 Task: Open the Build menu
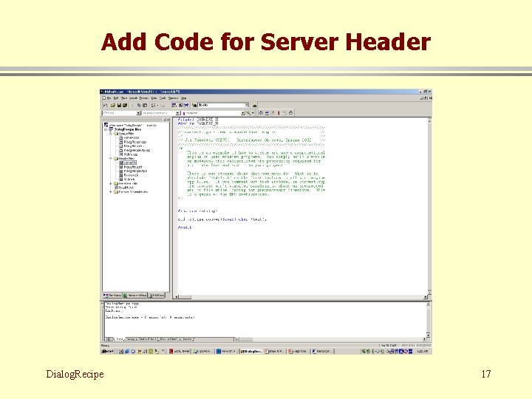[x=154, y=98]
